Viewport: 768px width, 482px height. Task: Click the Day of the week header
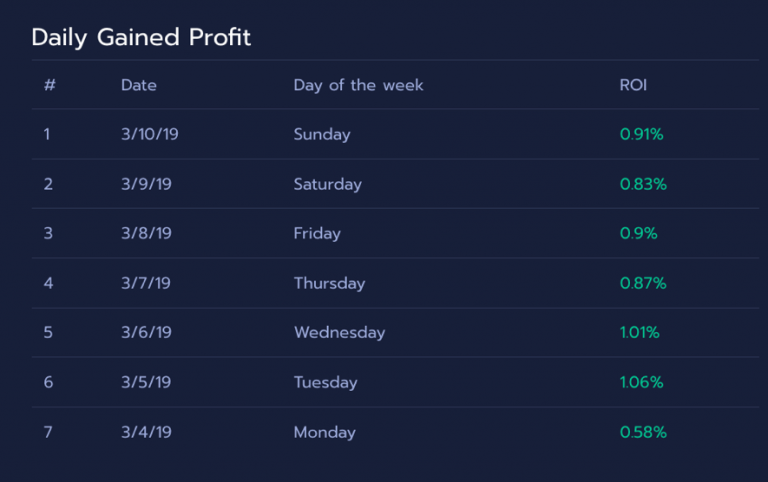click(358, 85)
